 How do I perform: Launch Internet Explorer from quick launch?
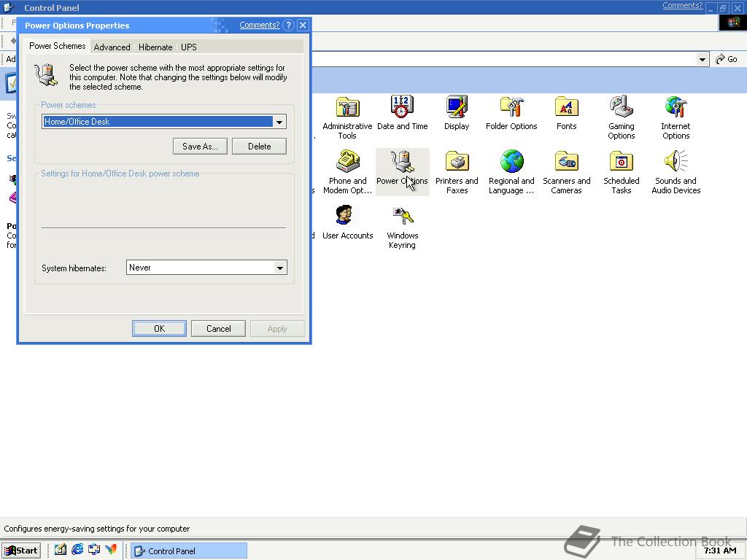77,550
